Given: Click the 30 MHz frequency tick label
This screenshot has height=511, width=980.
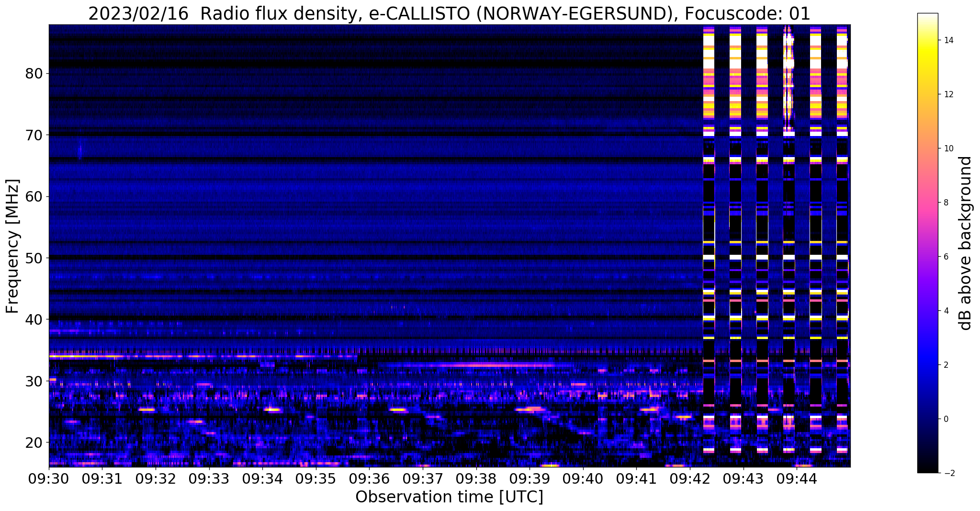Looking at the screenshot, I should (x=34, y=381).
